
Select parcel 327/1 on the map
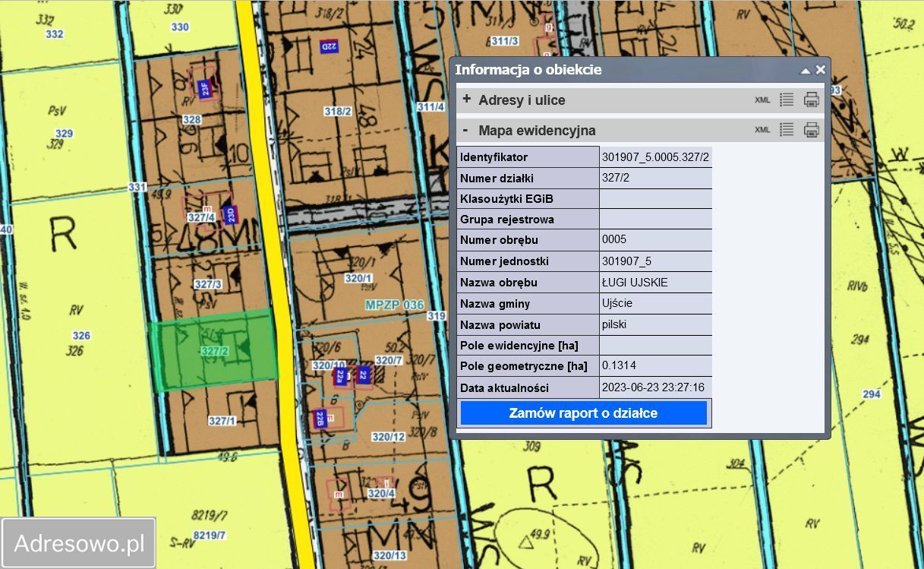point(222,420)
